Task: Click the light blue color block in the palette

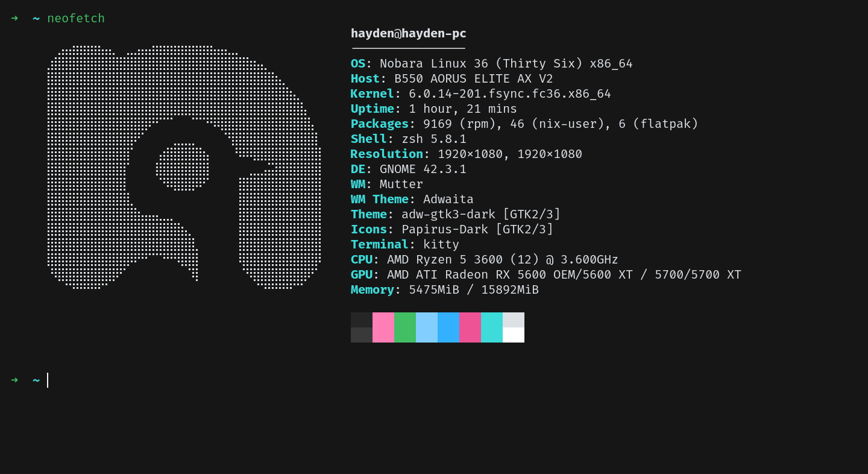Action: [x=427, y=327]
